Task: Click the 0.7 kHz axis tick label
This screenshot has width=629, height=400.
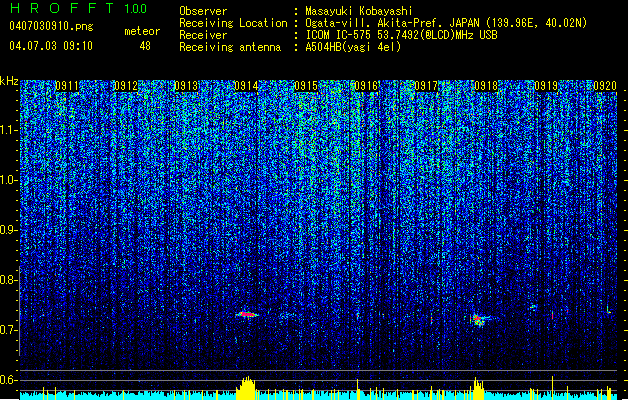Action: coord(9,330)
